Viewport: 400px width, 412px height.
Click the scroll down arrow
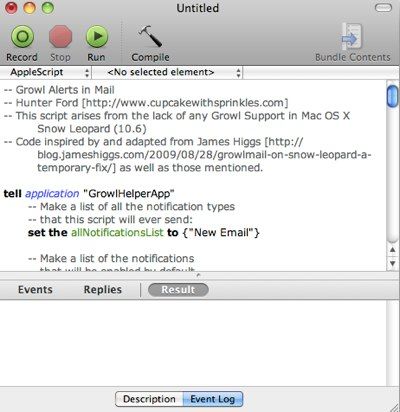[393, 264]
